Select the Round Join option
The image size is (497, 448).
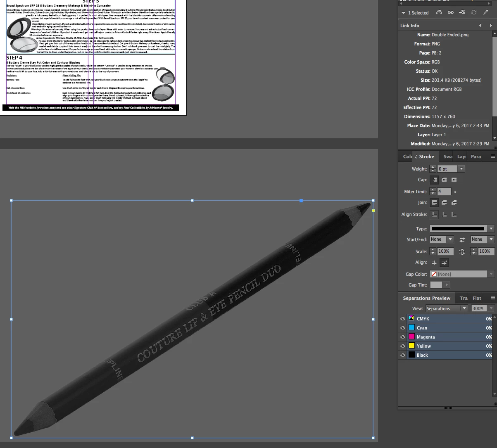click(x=444, y=203)
